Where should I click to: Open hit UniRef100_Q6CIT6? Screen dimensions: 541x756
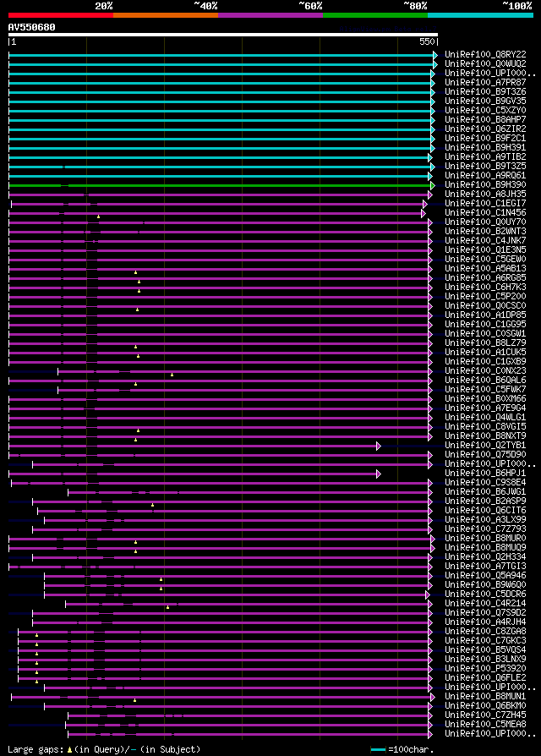point(485,511)
